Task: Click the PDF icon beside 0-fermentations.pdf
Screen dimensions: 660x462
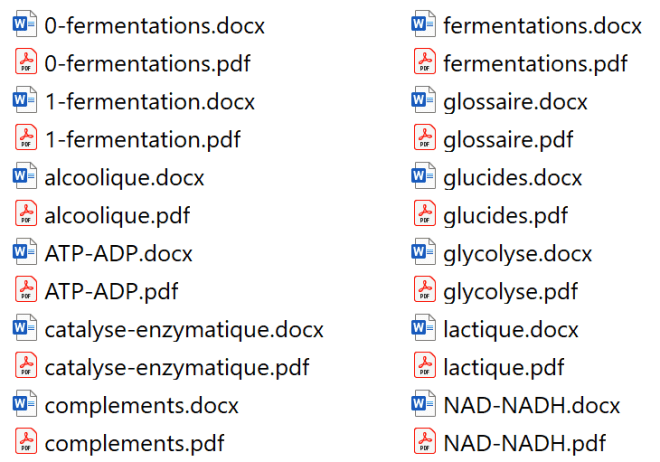Action: coord(25,63)
